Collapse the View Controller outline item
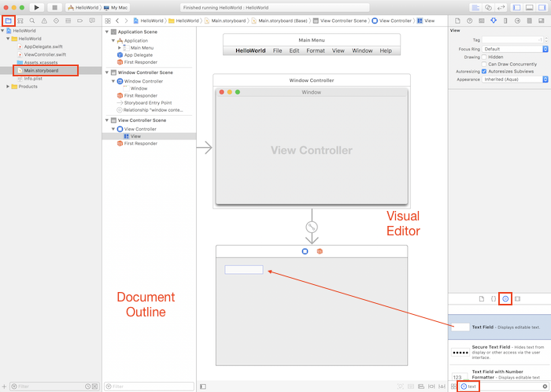The width and height of the screenshot is (551, 392). click(x=113, y=129)
